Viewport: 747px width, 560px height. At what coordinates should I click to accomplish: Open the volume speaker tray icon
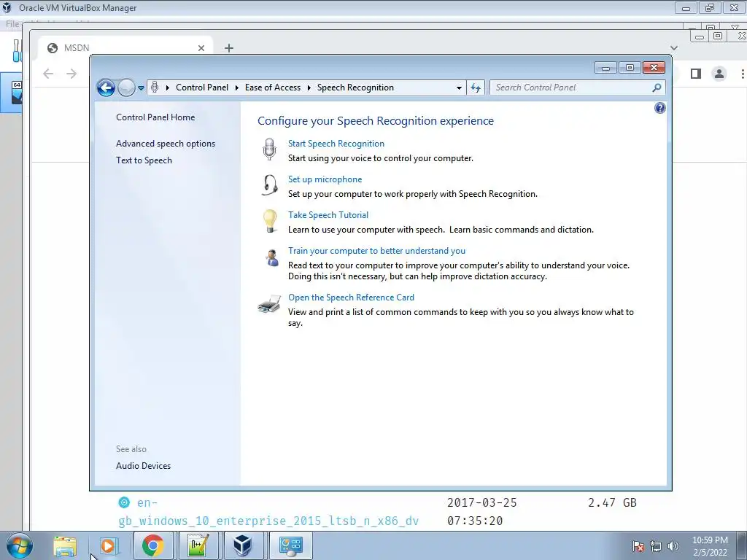click(673, 546)
